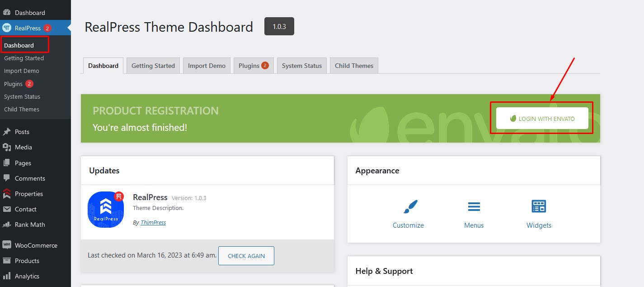The width and height of the screenshot is (644, 287).
Task: Click 'Last checked on March 16, 2023' text
Action: (152, 255)
